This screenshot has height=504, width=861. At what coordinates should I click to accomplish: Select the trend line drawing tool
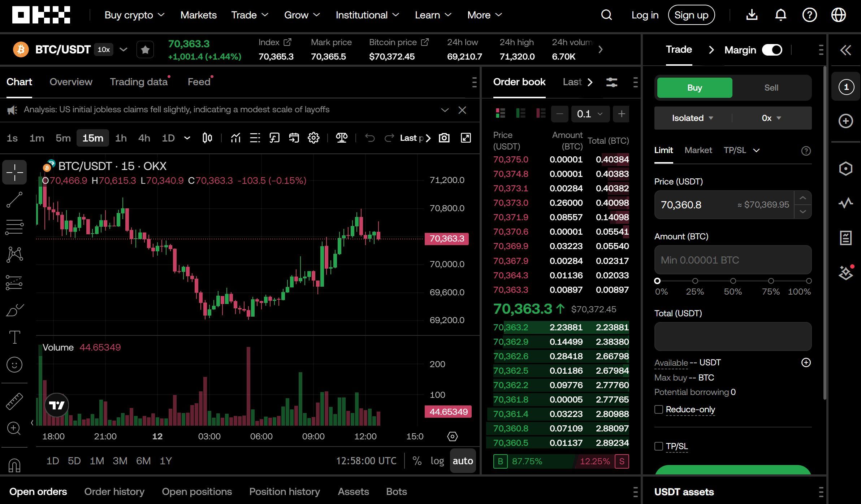click(14, 200)
